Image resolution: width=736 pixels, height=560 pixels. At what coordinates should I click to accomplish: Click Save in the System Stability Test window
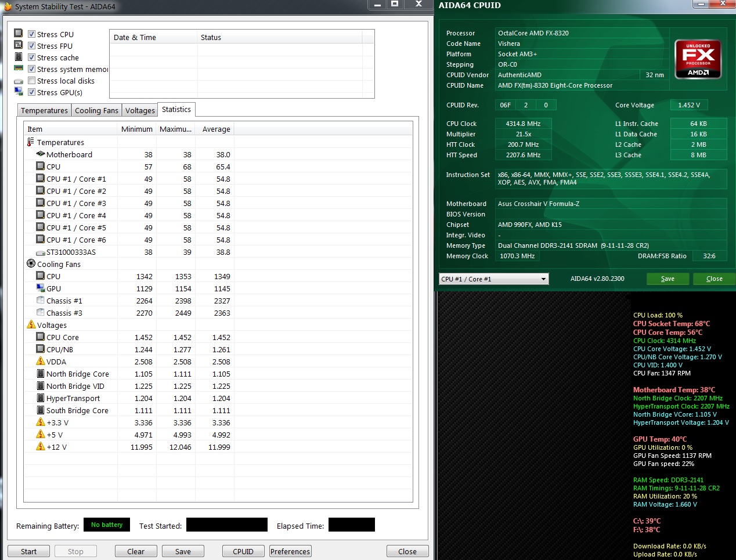[183, 551]
